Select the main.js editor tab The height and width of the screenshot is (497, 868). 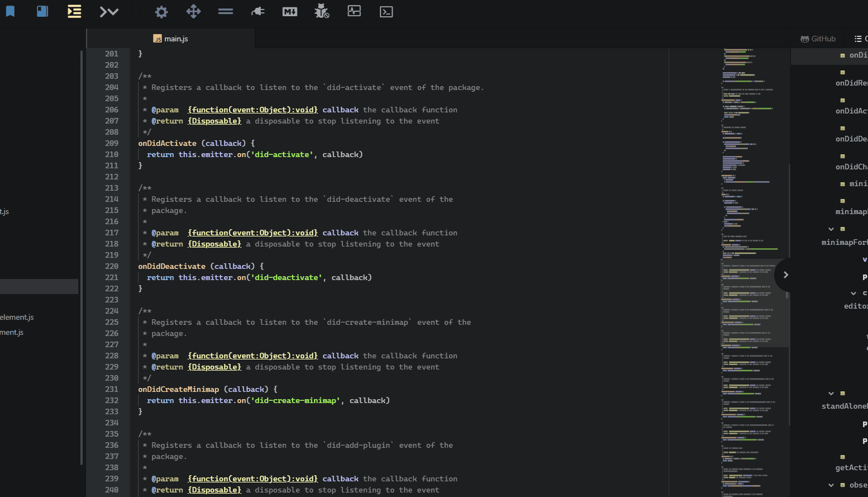click(171, 39)
